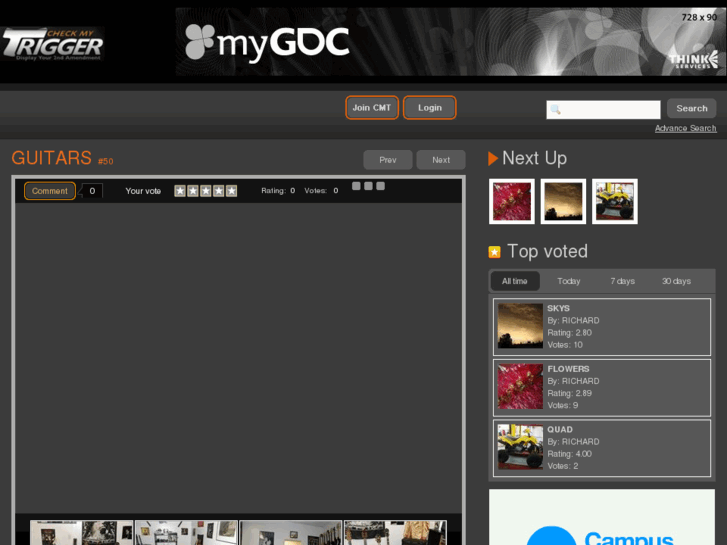Open the second guitar filmstrip thumbnail
727x545 pixels.
coord(186,532)
